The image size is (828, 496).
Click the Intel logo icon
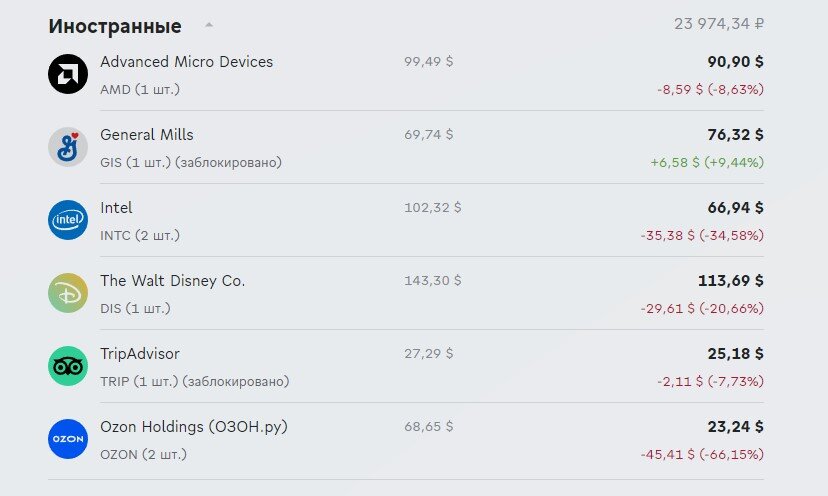click(x=68, y=220)
